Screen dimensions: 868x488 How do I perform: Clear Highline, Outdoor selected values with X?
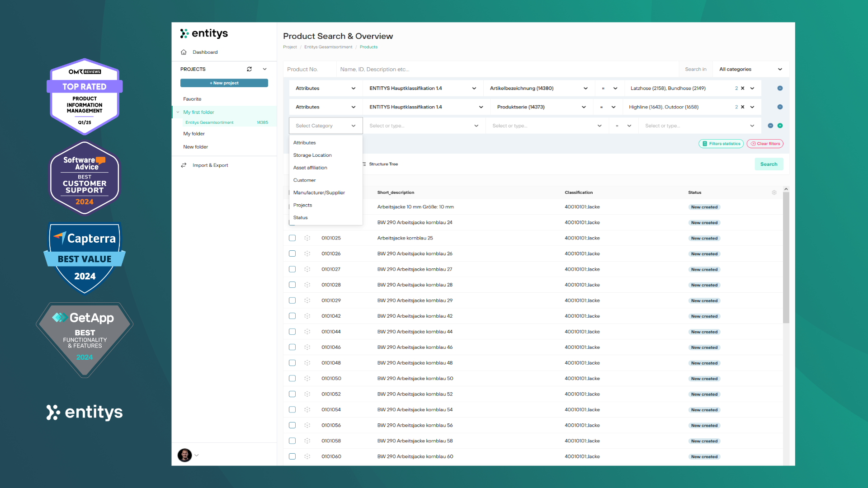[x=742, y=107]
